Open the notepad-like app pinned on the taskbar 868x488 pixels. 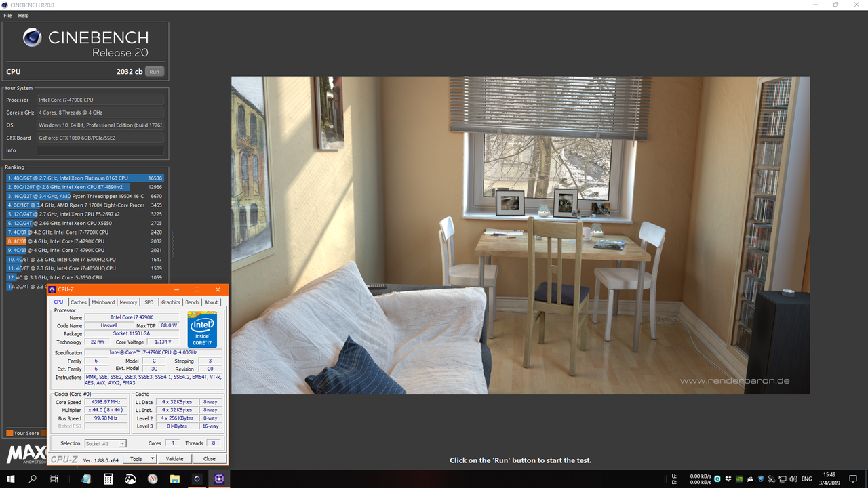pyautogui.click(x=86, y=479)
